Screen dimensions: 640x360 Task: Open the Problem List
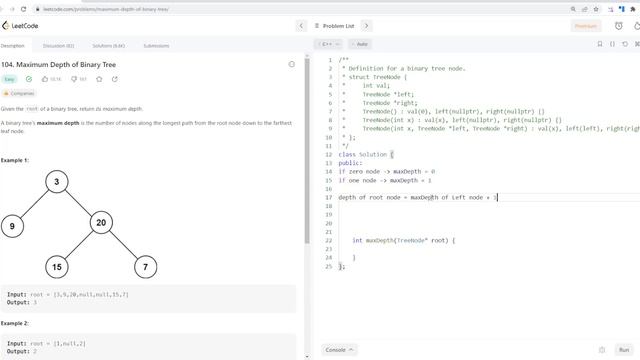point(335,26)
